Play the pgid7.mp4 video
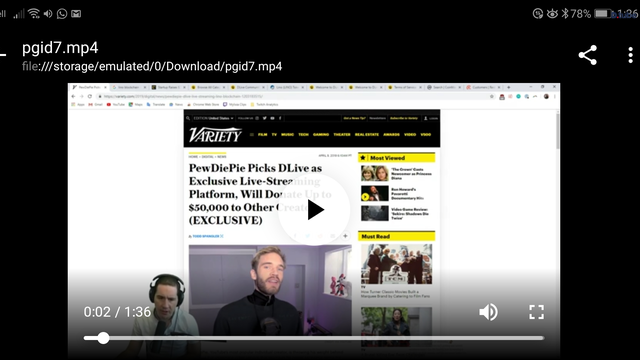The width and height of the screenshot is (640, 360). pyautogui.click(x=314, y=210)
